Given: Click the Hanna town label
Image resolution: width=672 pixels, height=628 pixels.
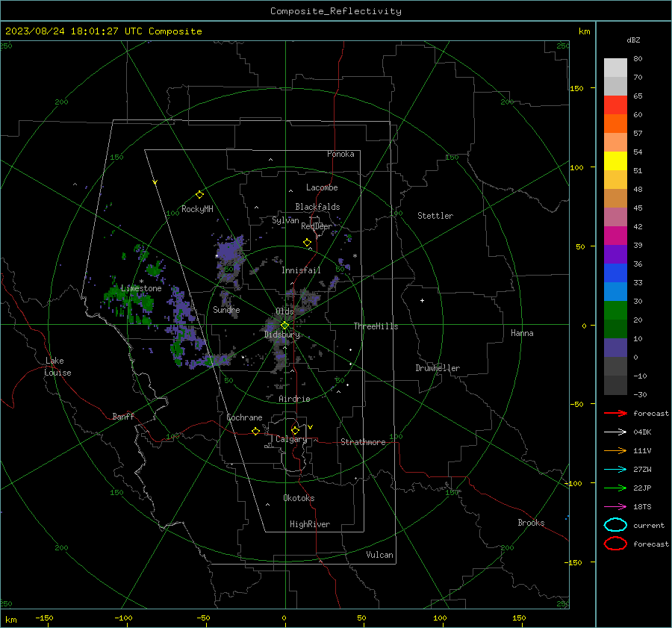Looking at the screenshot, I should pyautogui.click(x=522, y=333).
